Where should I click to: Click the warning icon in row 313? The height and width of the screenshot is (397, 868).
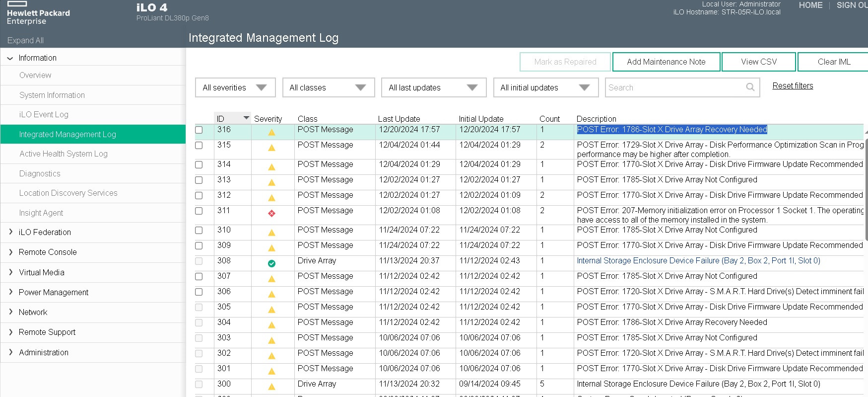[271, 182]
